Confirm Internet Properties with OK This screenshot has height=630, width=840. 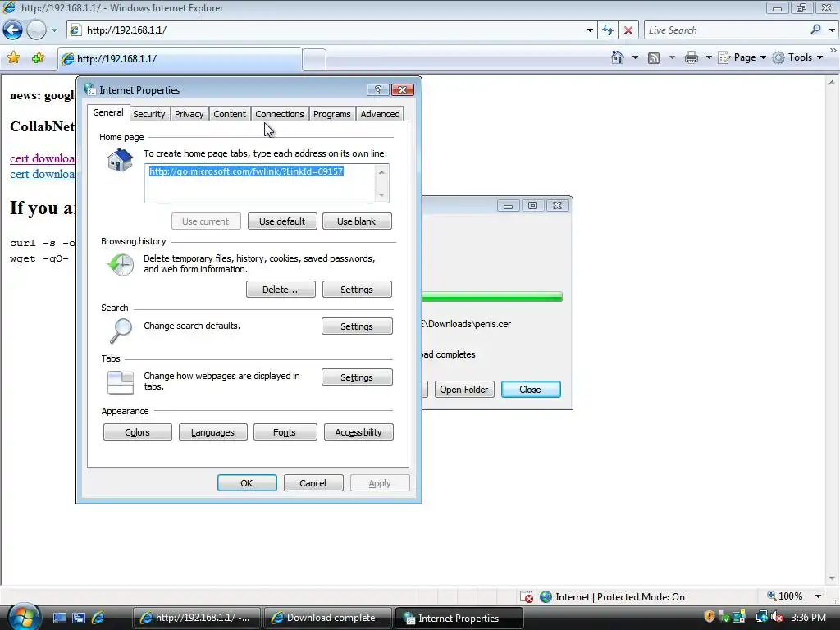pos(247,483)
